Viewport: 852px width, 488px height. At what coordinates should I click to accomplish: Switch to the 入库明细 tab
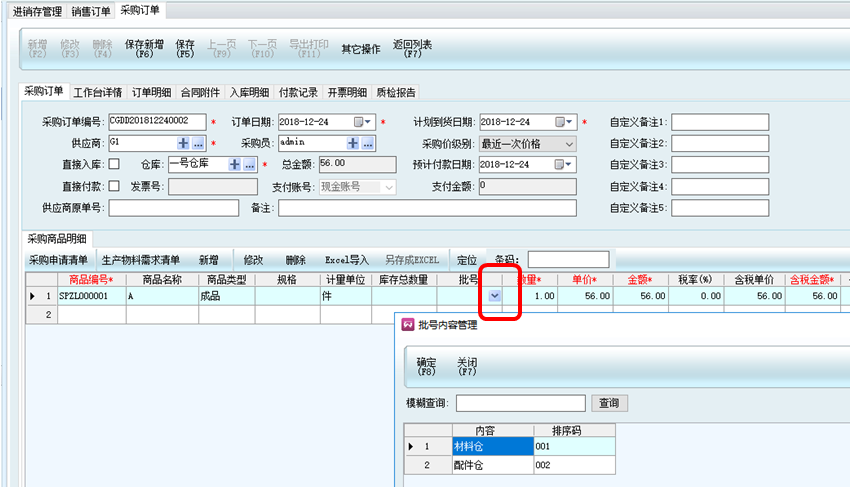point(249,93)
